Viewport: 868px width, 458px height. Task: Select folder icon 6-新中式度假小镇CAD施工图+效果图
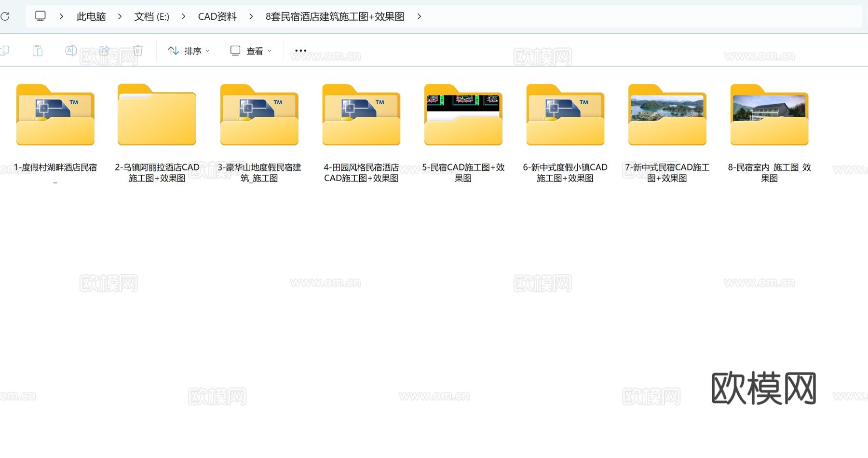[565, 115]
